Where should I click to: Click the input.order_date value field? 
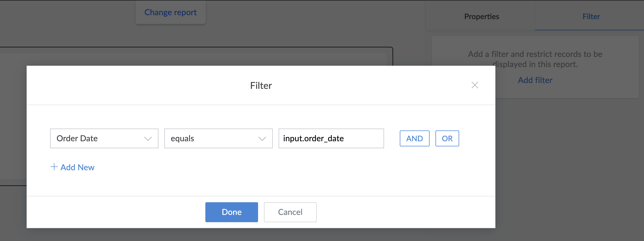[331, 138]
